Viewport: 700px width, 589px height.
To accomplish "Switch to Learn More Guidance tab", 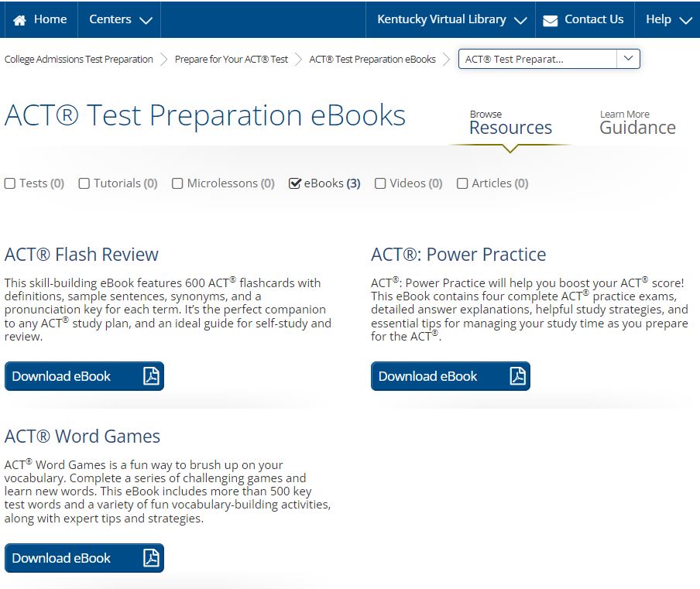I will click(637, 123).
